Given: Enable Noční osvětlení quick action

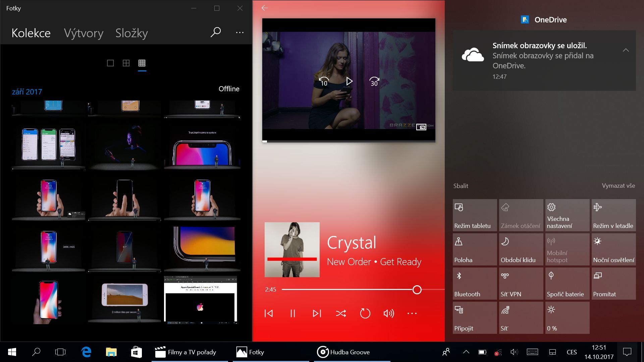Looking at the screenshot, I should point(613,249).
